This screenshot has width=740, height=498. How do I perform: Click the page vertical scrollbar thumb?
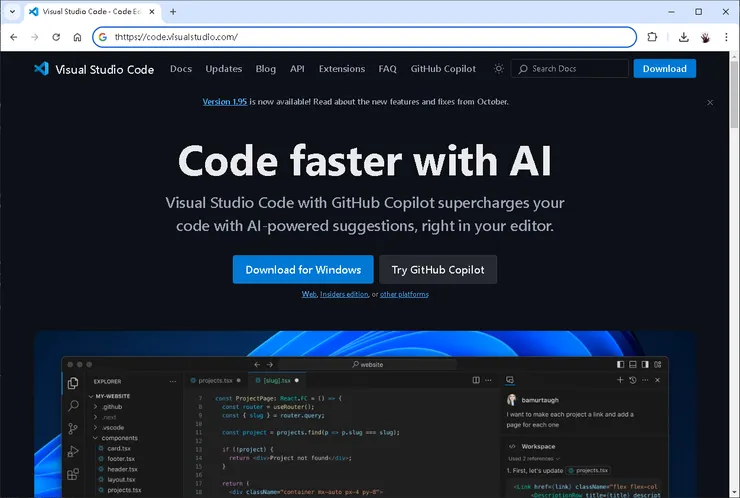pos(734,94)
